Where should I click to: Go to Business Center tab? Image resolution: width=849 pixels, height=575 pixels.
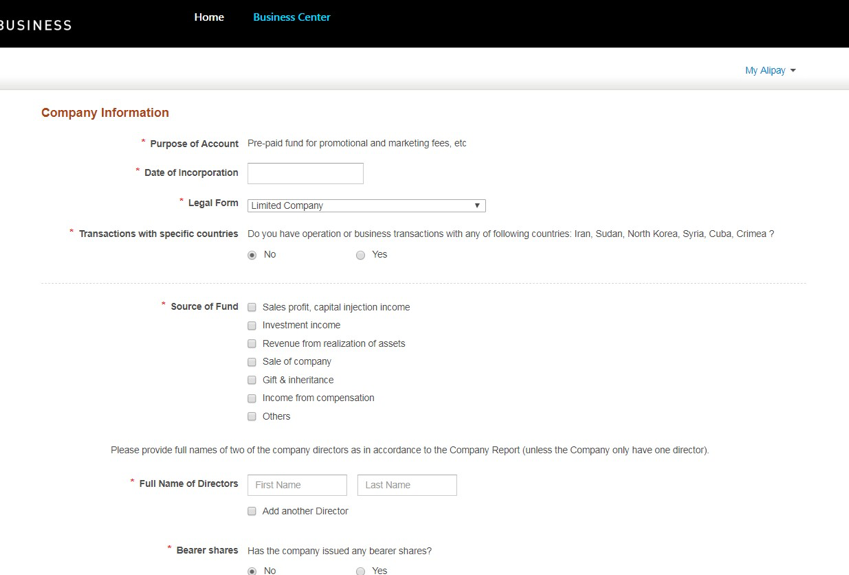click(291, 17)
